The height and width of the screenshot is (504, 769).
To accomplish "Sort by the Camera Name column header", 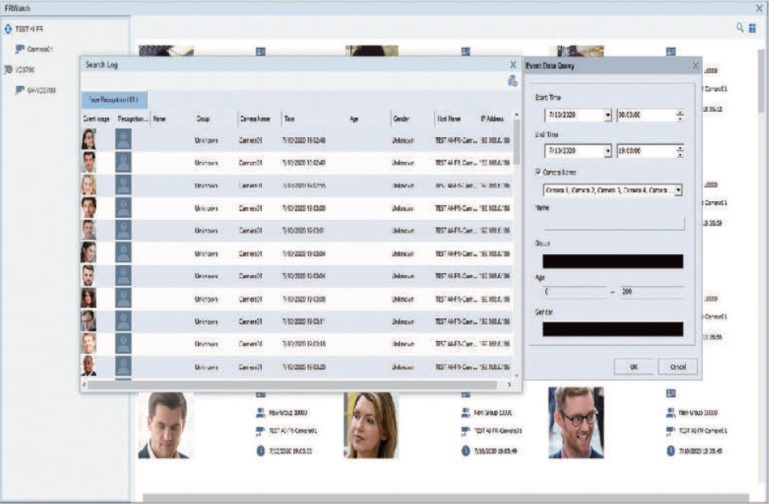I will point(255,119).
